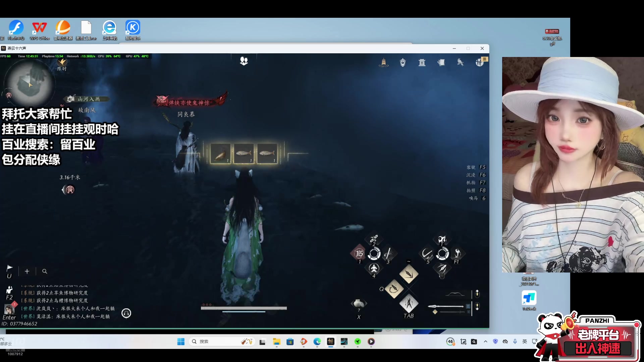Click the F2 character pose icon
Viewport: 644px width, 362px height.
[9, 293]
